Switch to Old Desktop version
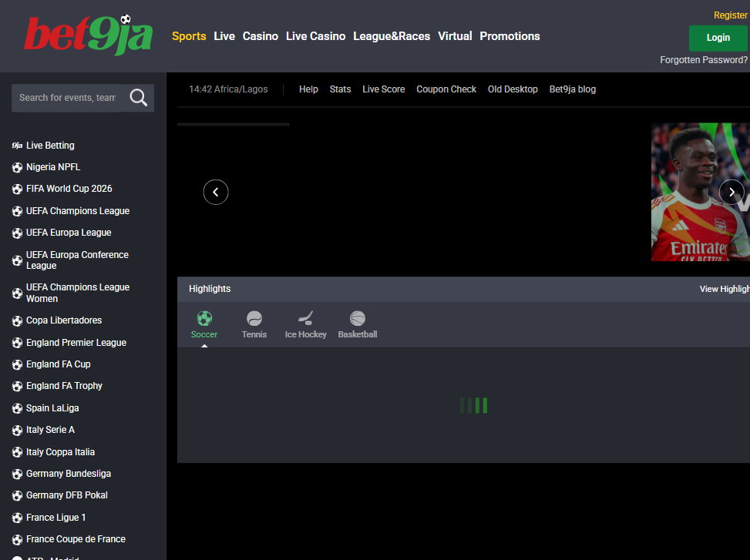Image resolution: width=750 pixels, height=560 pixels. (x=513, y=89)
